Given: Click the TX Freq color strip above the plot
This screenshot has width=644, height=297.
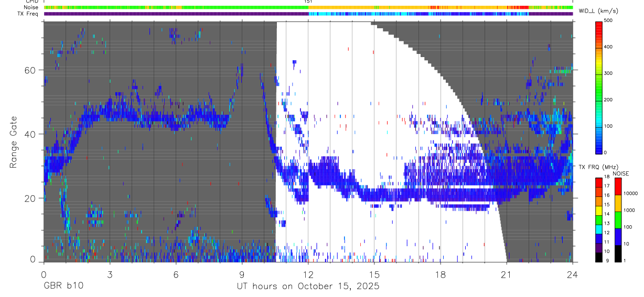Looking at the screenshot, I should [308, 14].
